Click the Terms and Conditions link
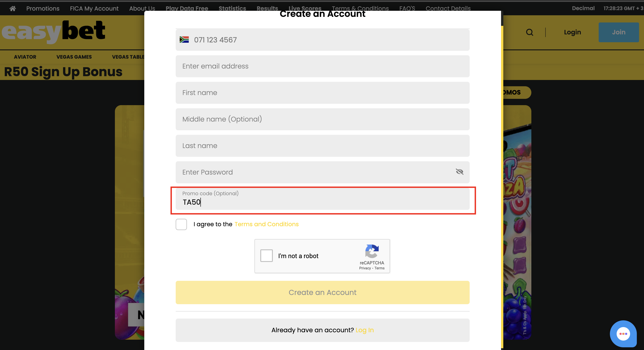The width and height of the screenshot is (644, 350). (x=266, y=224)
